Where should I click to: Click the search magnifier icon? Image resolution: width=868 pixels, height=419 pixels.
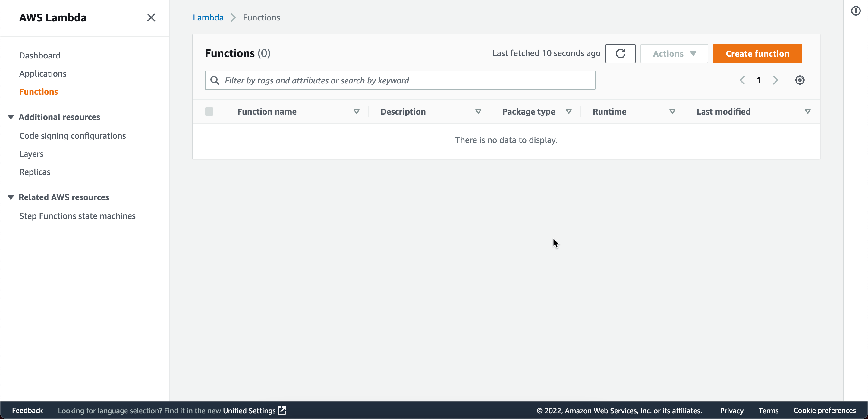(215, 80)
